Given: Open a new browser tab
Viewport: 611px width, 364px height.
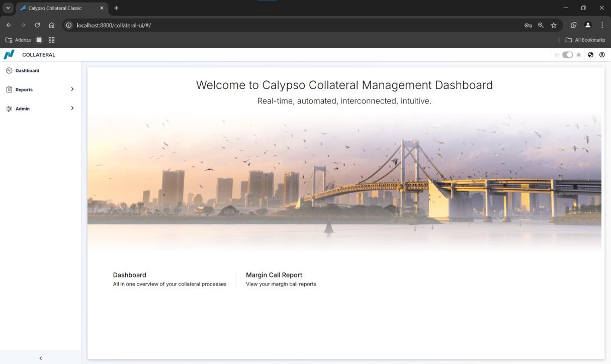Looking at the screenshot, I should click(116, 8).
